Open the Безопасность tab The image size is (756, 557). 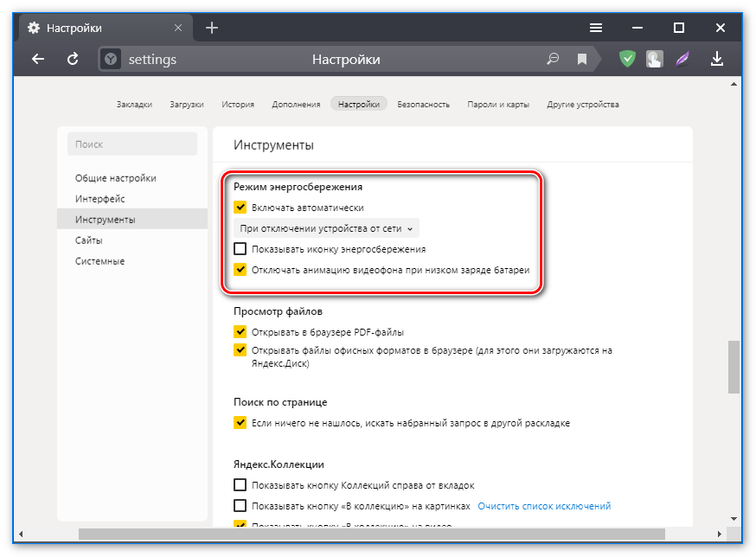(423, 105)
